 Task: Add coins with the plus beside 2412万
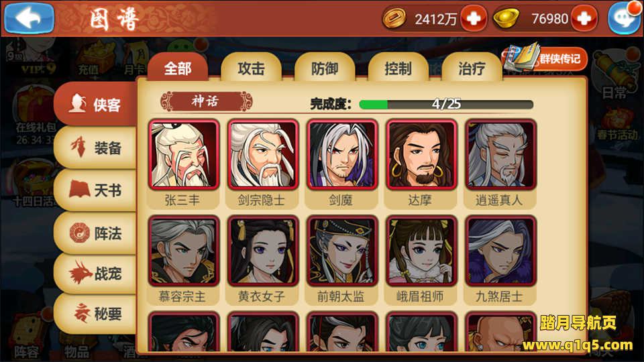pyautogui.click(x=474, y=19)
